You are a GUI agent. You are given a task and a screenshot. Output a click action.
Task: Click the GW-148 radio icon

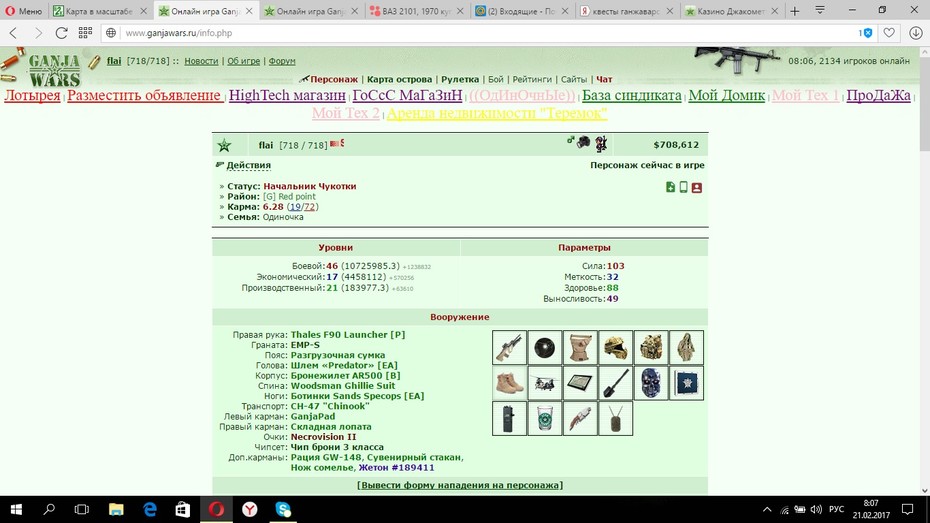pos(509,419)
